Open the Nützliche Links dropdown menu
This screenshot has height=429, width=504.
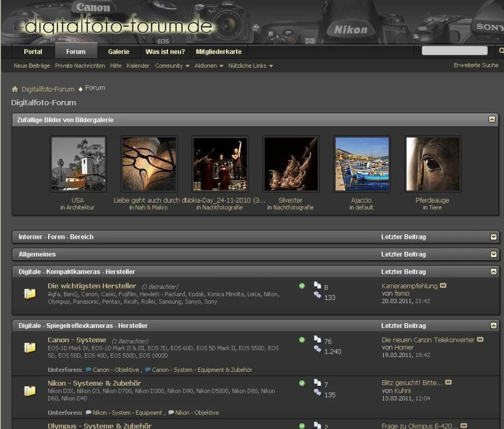point(250,66)
